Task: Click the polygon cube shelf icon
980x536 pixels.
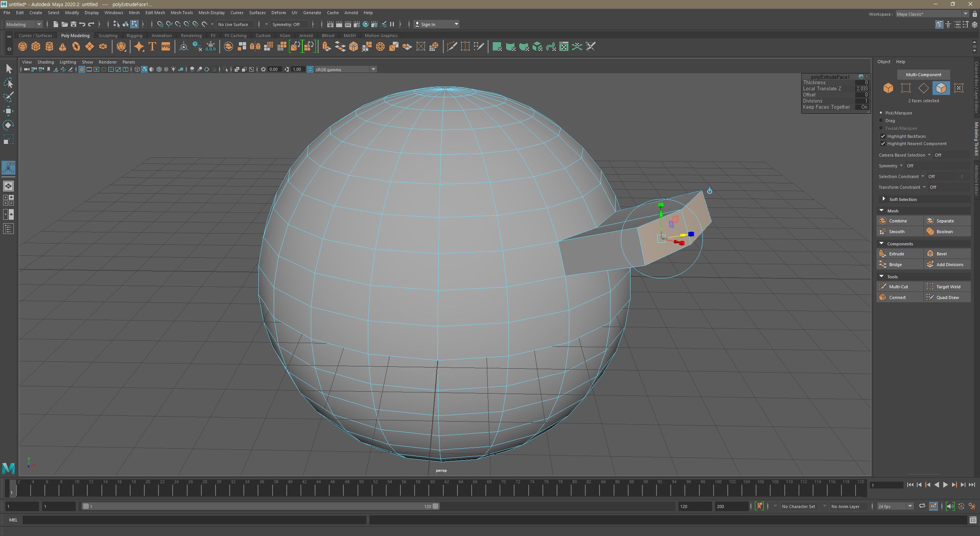Action: [x=36, y=47]
